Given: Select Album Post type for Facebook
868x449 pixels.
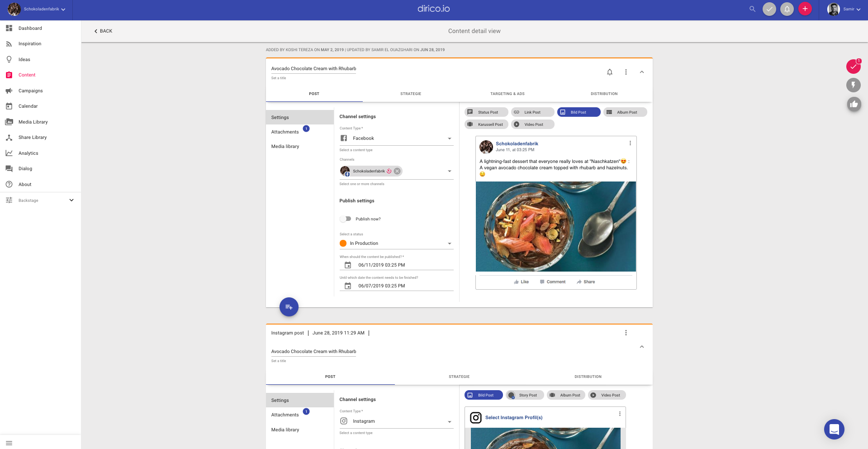Looking at the screenshot, I should click(x=625, y=112).
